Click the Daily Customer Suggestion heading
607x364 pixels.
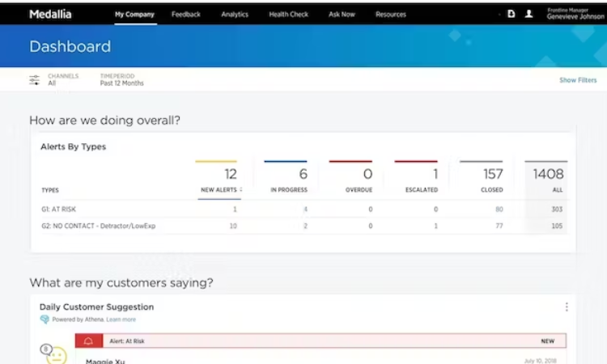pyautogui.click(x=97, y=307)
